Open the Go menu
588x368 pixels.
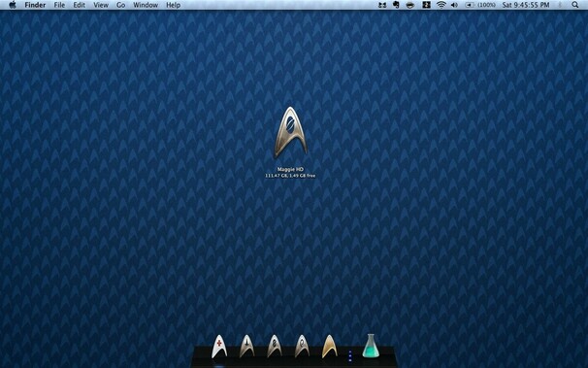120,5
